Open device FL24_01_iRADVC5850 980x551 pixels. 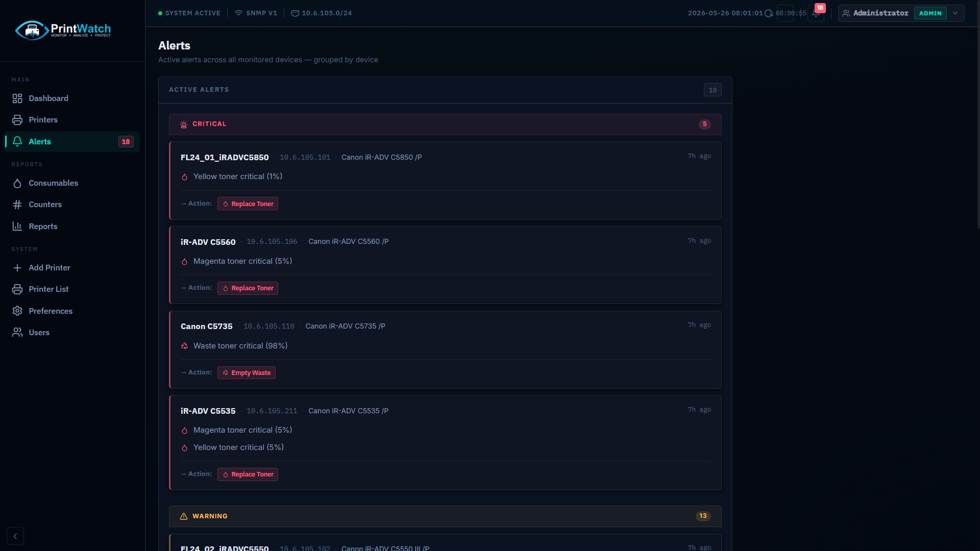coord(225,157)
